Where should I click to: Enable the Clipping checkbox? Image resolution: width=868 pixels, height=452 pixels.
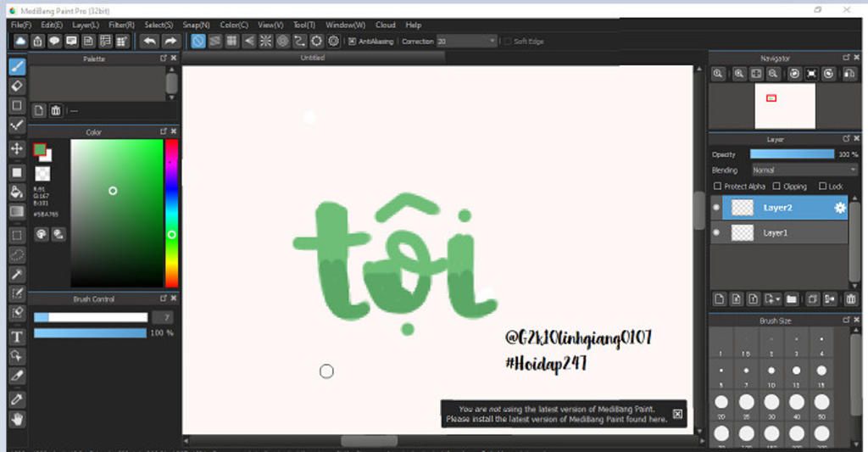click(776, 186)
